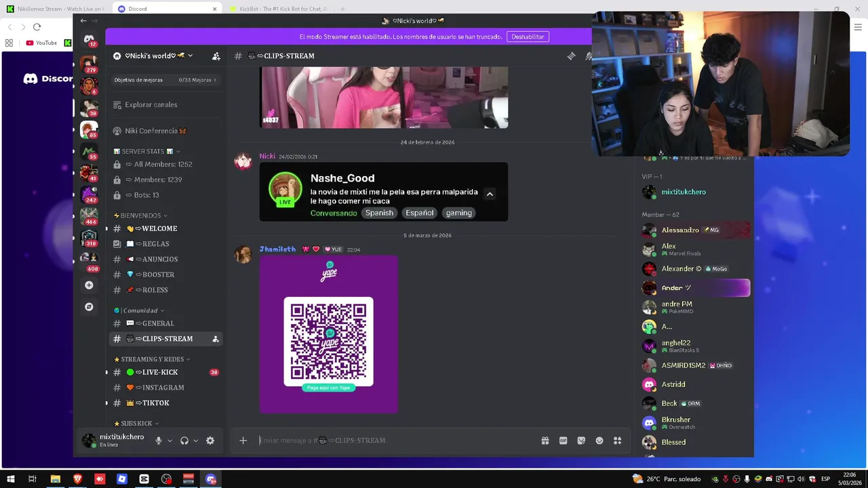
Task: Select member Alessandro in member list
Action: click(x=696, y=230)
